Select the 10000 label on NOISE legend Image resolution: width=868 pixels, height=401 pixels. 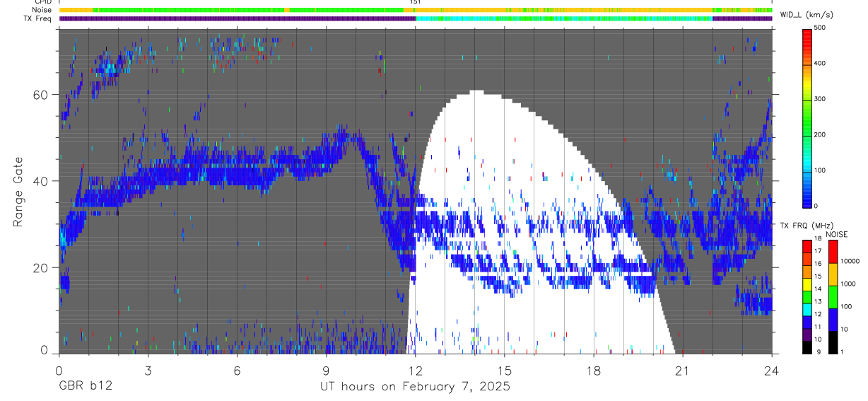pyautogui.click(x=850, y=261)
